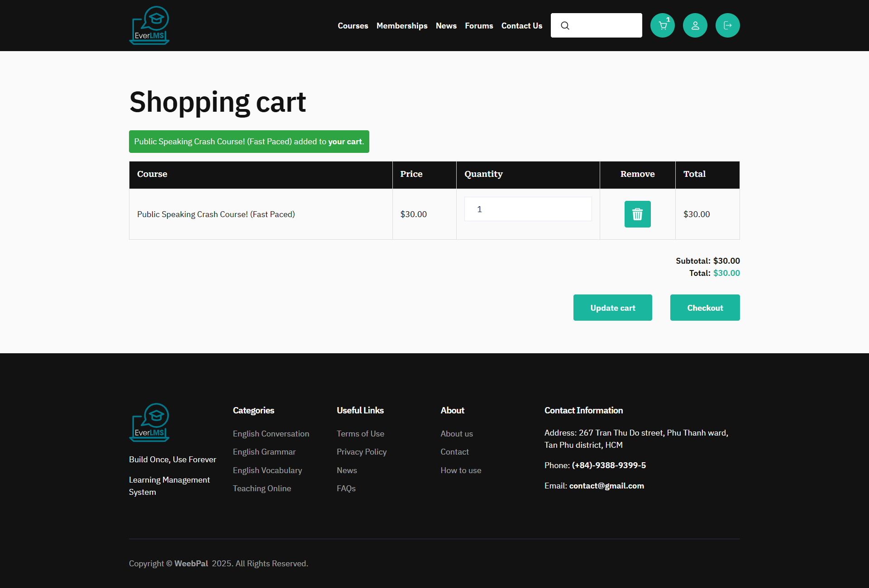The width and height of the screenshot is (869, 588).
Task: Focus the header search text box
Action: coord(606,25)
